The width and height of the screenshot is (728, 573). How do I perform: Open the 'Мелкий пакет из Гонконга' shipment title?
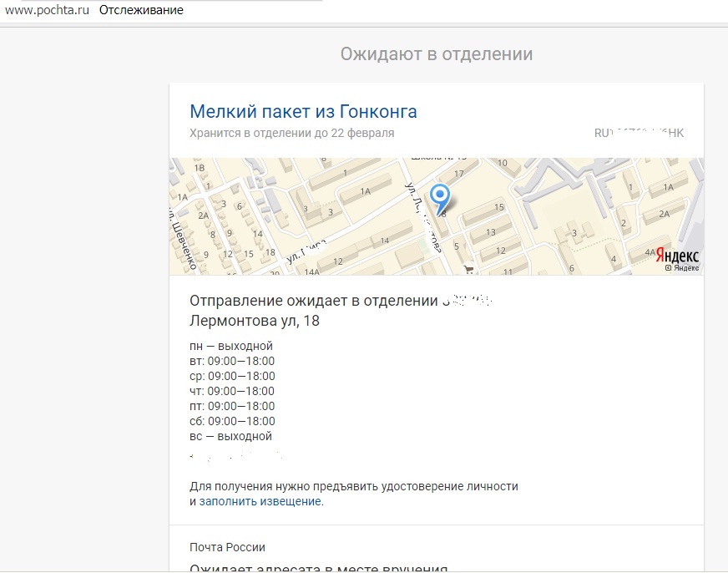pyautogui.click(x=303, y=110)
